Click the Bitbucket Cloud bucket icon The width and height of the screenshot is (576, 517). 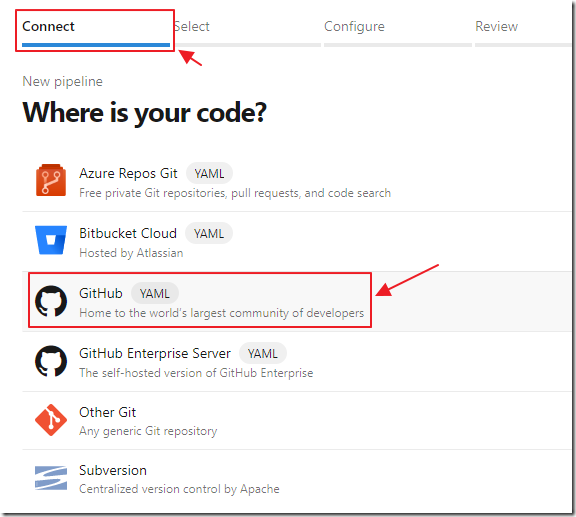tap(51, 240)
